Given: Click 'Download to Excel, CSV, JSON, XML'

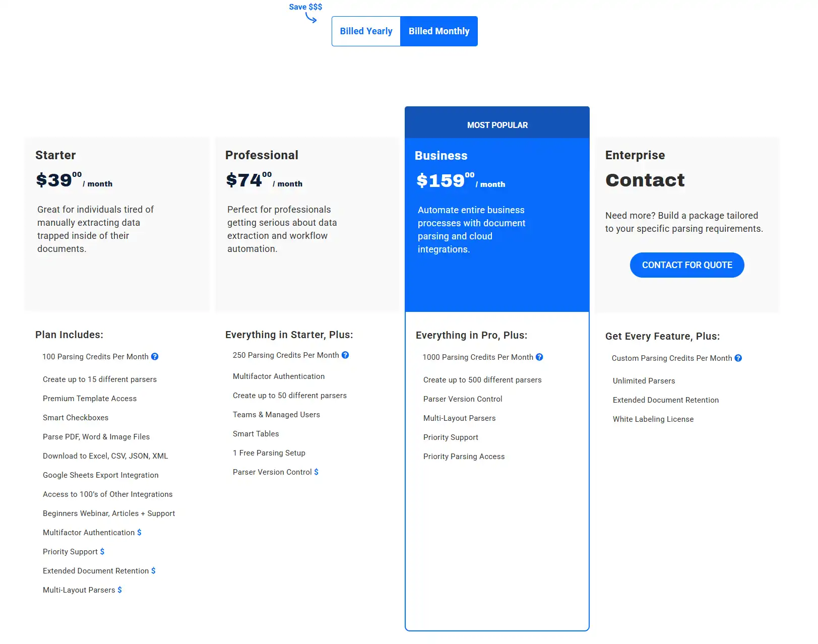Looking at the screenshot, I should pos(105,456).
